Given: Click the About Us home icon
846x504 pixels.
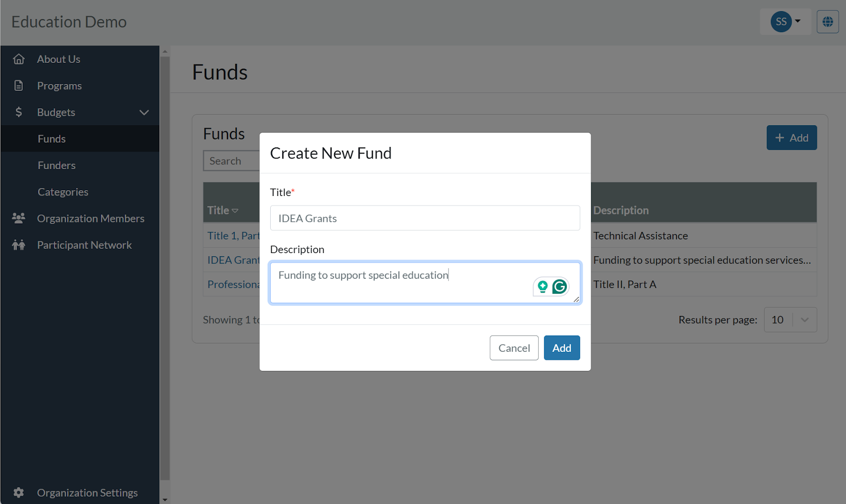Looking at the screenshot, I should (19, 59).
